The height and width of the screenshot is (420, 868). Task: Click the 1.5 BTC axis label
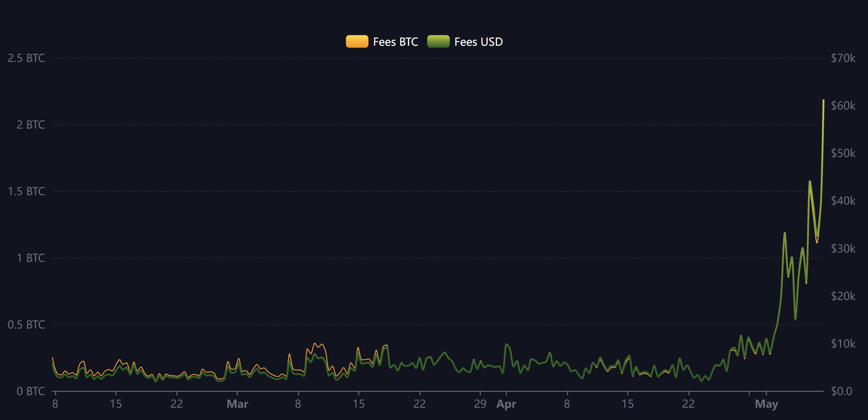(26, 191)
